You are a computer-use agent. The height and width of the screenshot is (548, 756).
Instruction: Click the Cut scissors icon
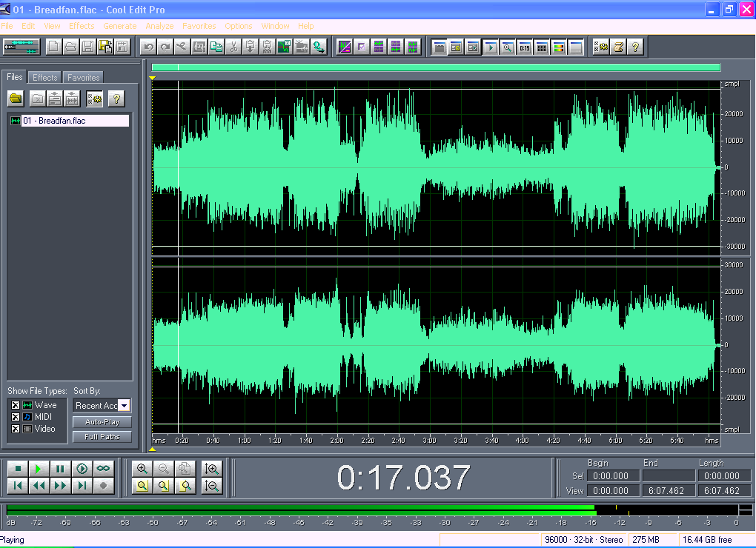coord(233,47)
